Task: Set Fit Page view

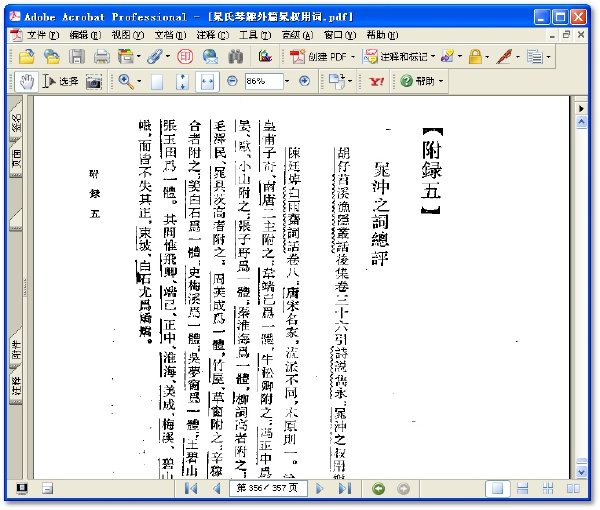Action: [182, 81]
